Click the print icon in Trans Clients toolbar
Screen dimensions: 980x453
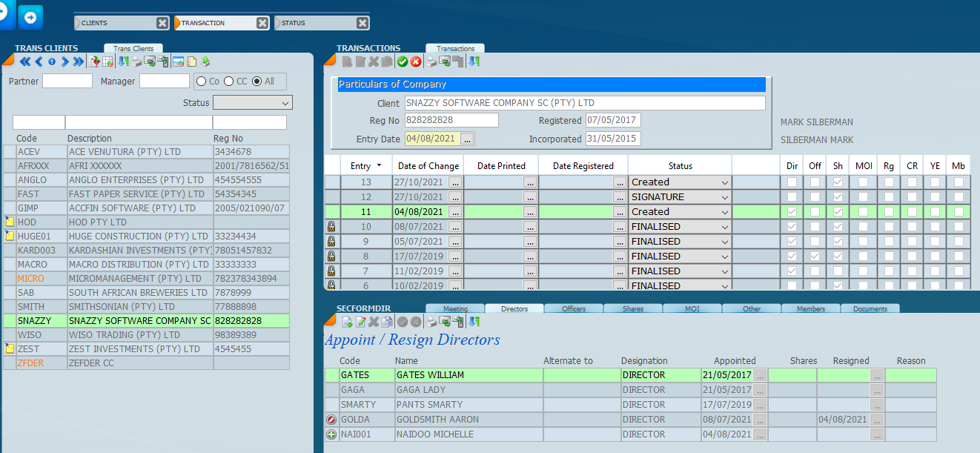[x=136, y=62]
